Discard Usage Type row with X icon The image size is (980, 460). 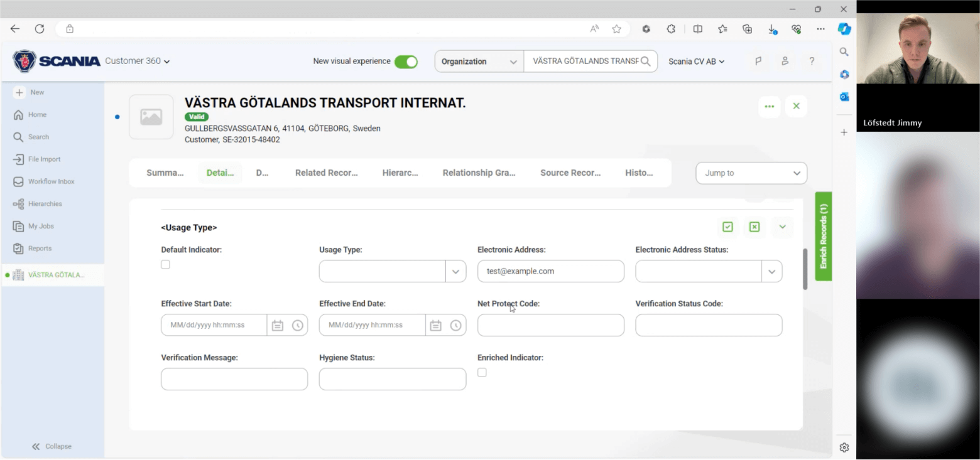(x=754, y=227)
